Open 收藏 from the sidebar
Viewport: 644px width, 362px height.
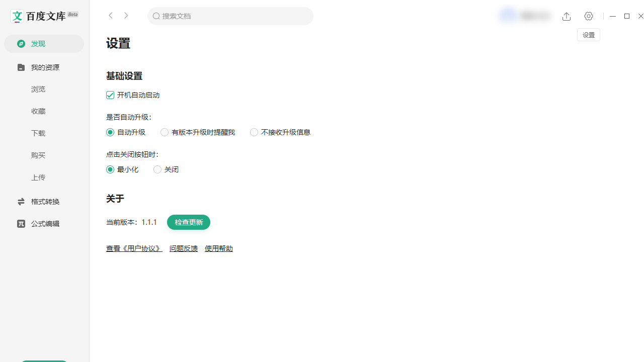click(38, 111)
